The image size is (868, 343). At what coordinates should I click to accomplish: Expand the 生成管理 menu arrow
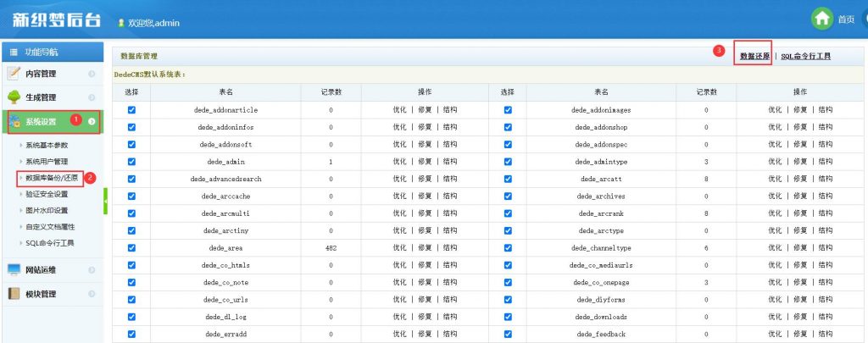click(92, 97)
